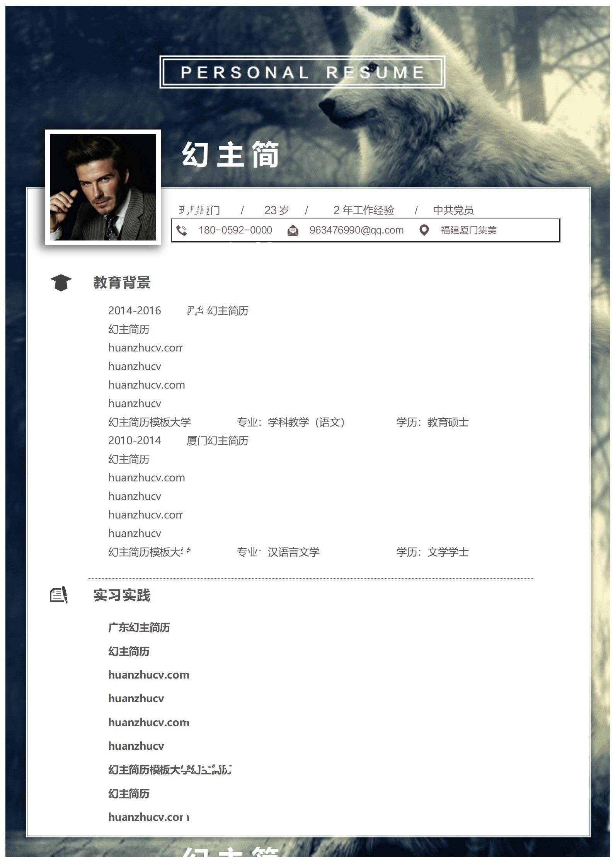Click the 2 年工作经验 text
The image size is (613, 868).
click(x=364, y=210)
